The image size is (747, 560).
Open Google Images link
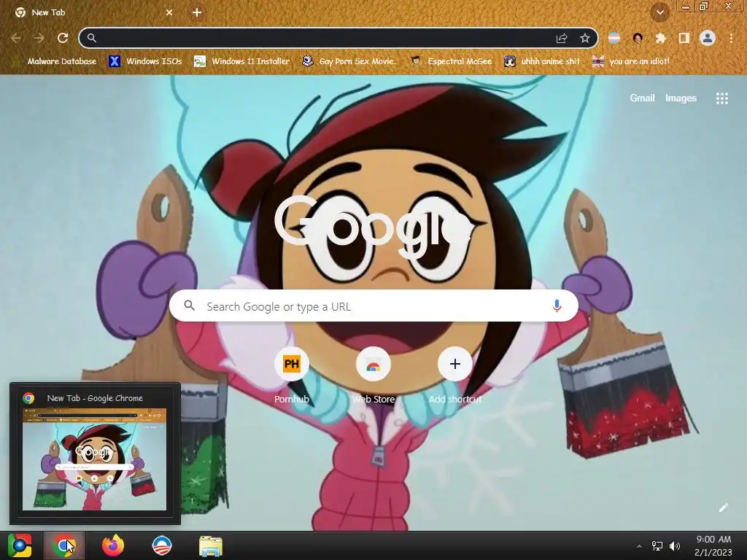(x=681, y=98)
